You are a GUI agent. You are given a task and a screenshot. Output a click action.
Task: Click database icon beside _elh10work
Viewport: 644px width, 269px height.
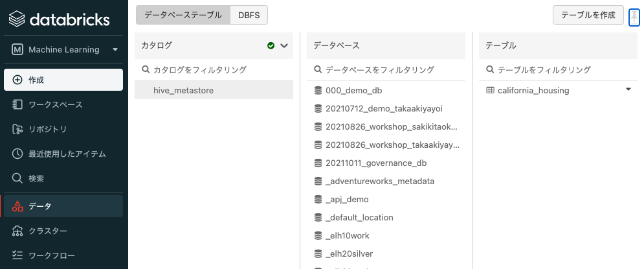[x=318, y=235]
